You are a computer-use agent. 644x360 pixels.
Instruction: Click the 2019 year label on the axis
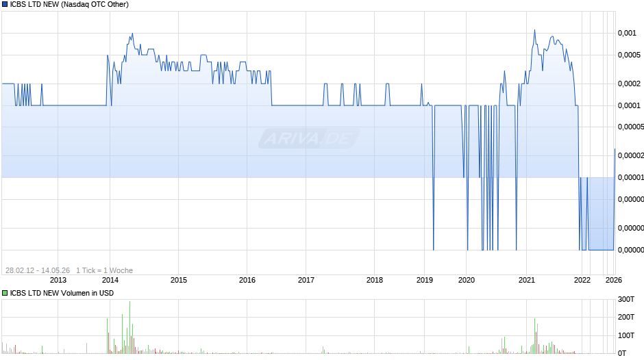coord(425,280)
